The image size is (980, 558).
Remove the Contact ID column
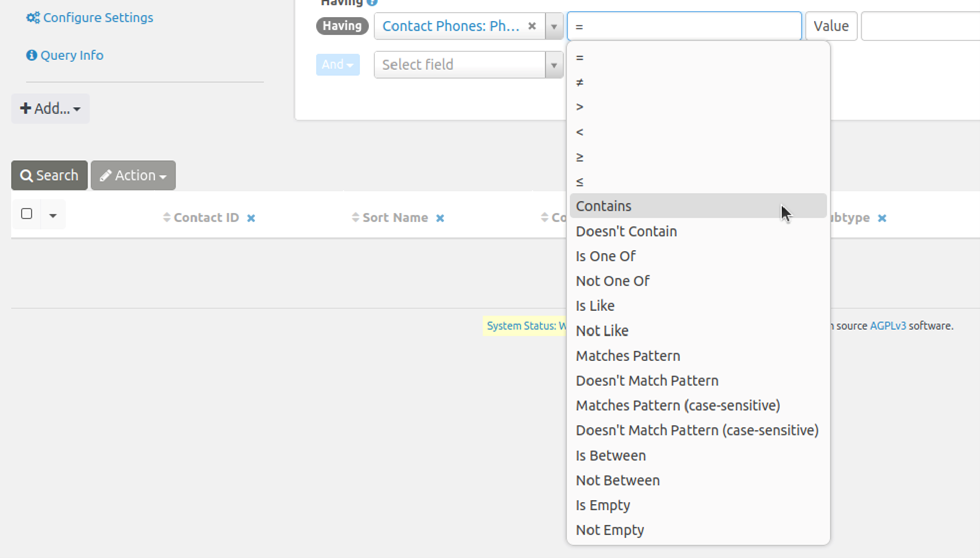click(x=251, y=218)
